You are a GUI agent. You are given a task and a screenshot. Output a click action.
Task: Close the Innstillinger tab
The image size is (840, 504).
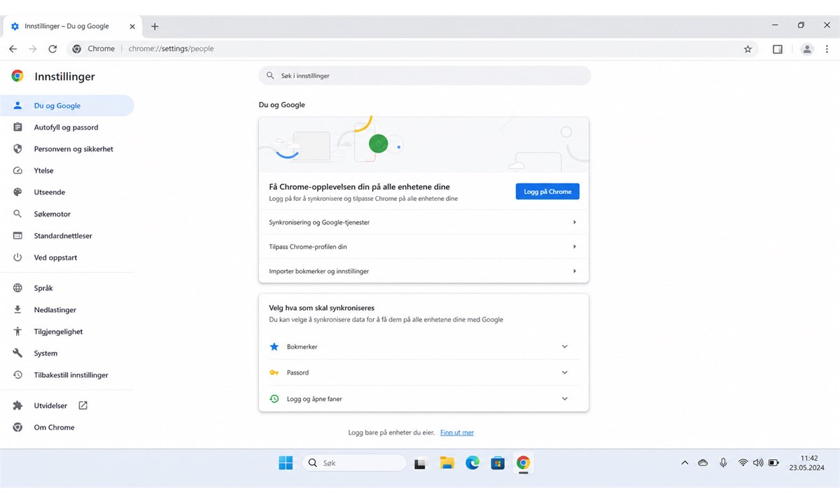pos(132,27)
